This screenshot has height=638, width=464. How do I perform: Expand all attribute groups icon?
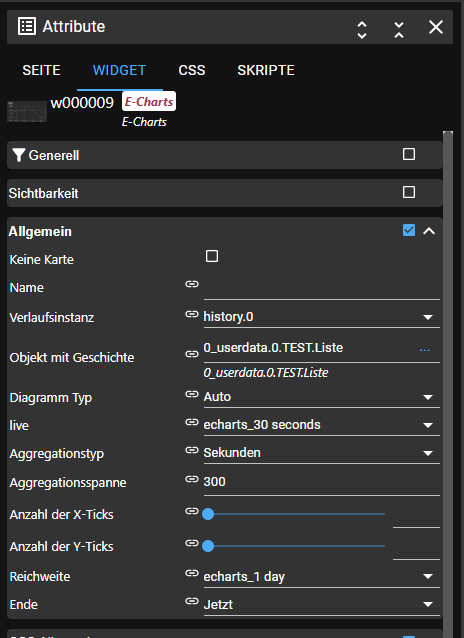(x=362, y=29)
